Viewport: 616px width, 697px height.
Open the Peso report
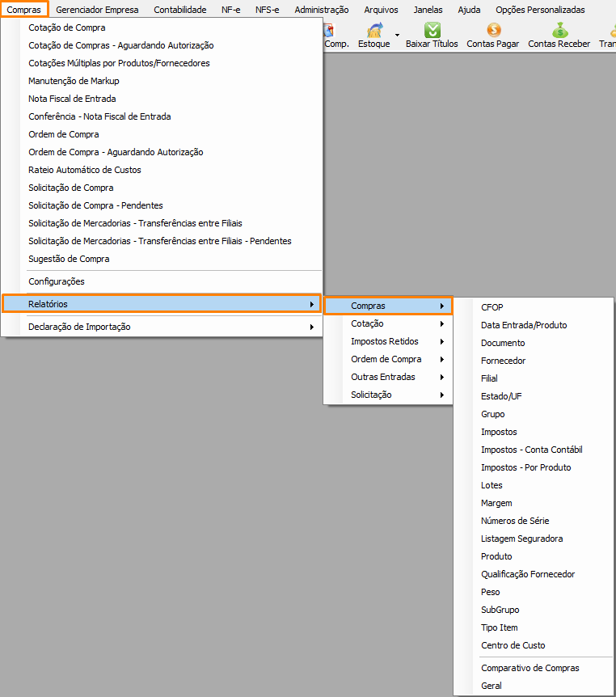[534, 592]
